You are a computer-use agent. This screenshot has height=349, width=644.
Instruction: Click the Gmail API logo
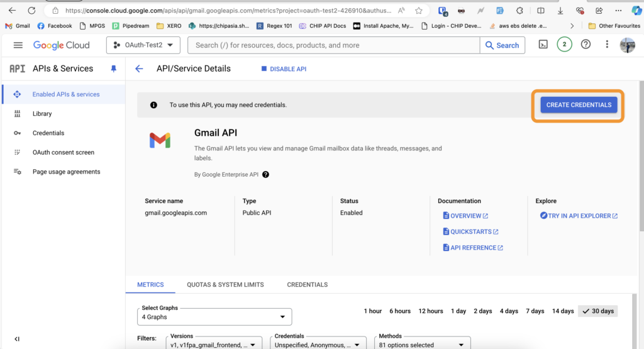(x=160, y=140)
